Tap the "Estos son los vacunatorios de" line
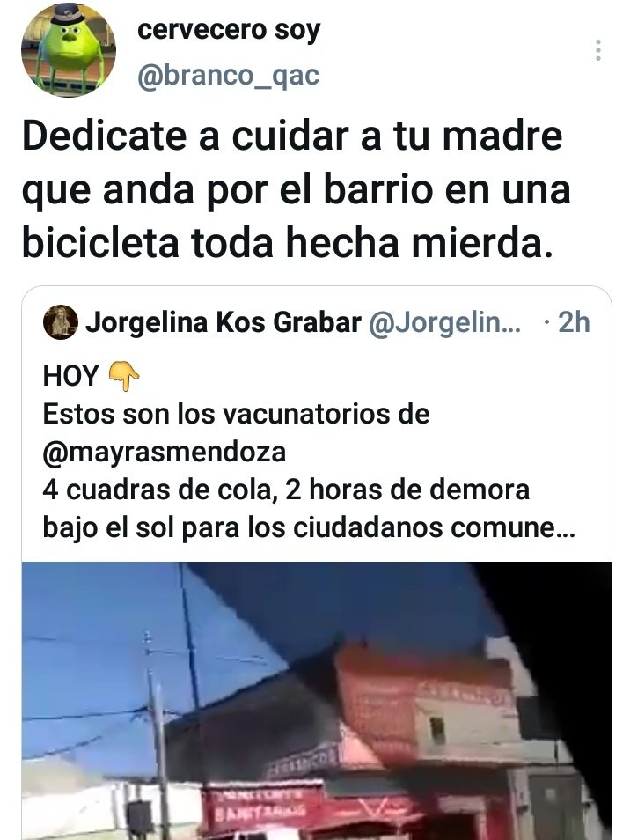Screen dimensions: 623x840 click(236, 414)
